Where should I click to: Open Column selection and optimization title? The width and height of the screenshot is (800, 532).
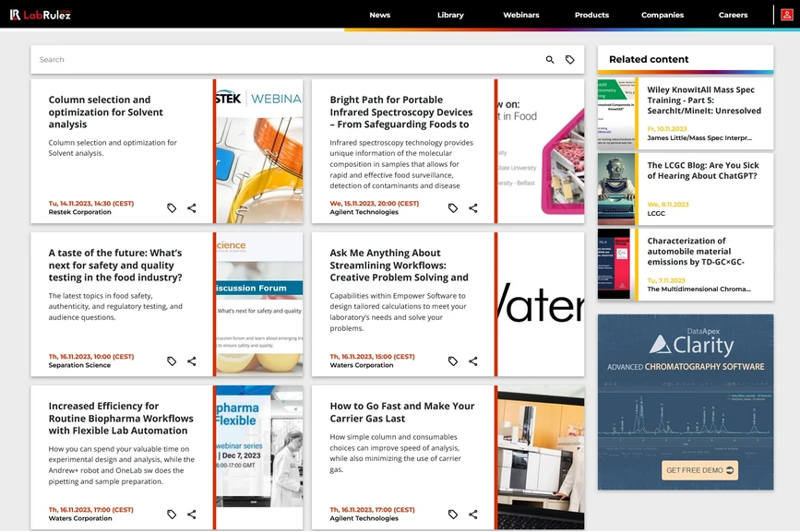click(105, 112)
